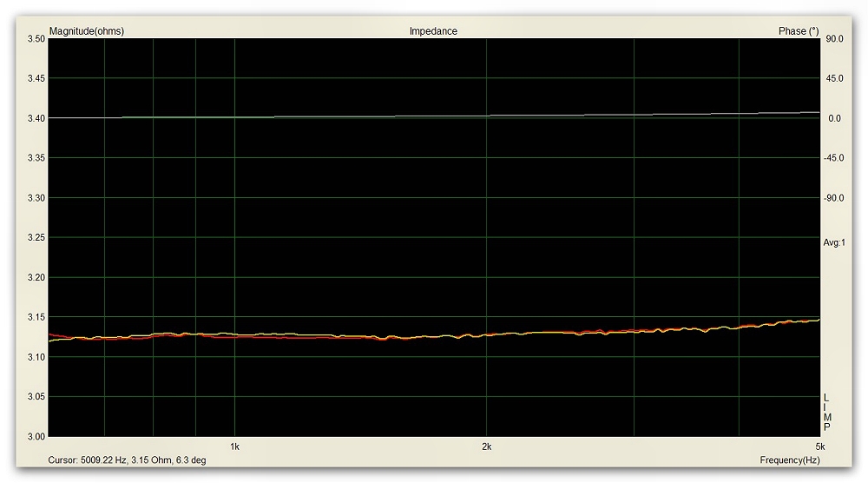The image size is (868, 483).
Task: Click the yellow impedance curve at 2k
Action: tap(486, 334)
